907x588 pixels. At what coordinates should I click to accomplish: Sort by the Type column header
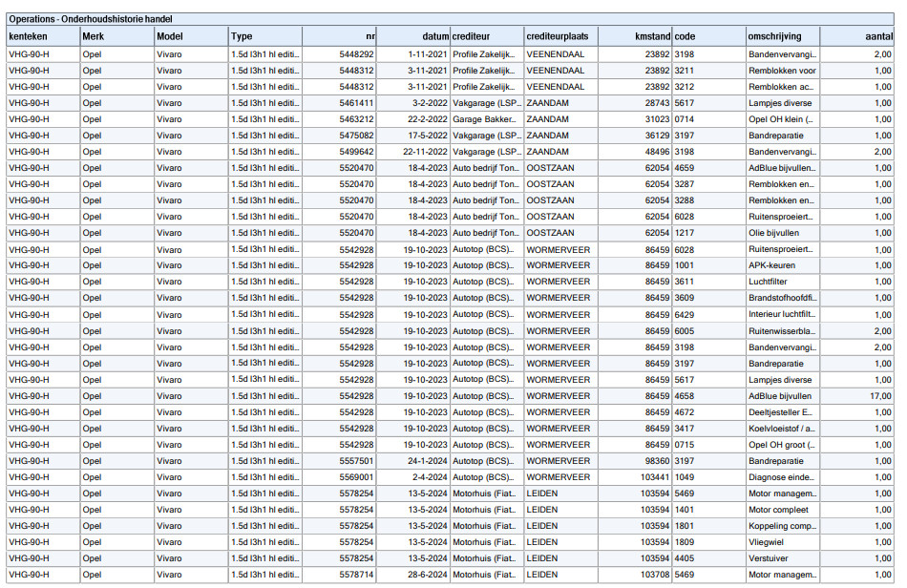coord(265,36)
